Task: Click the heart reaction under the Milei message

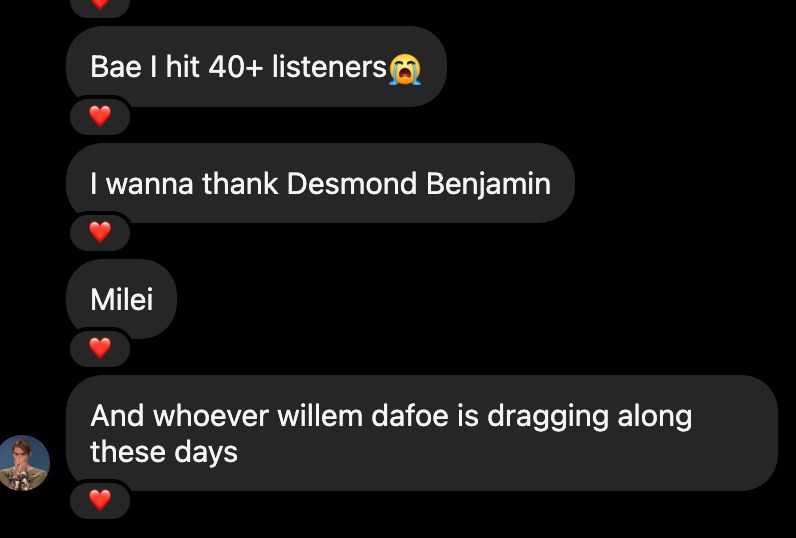Action: tap(100, 348)
